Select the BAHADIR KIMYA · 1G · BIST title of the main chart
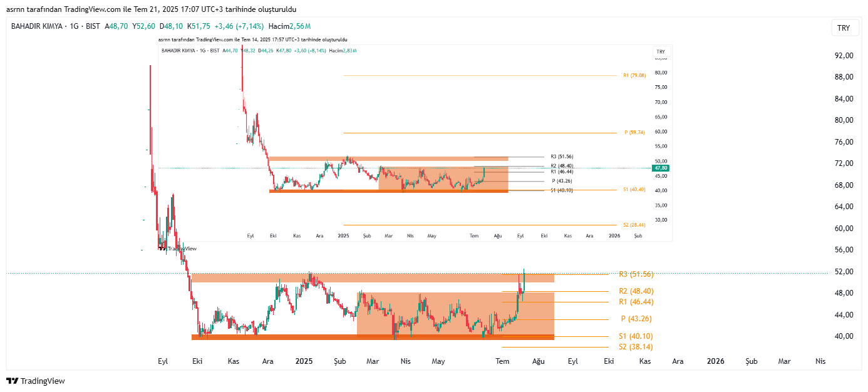 tap(56, 26)
